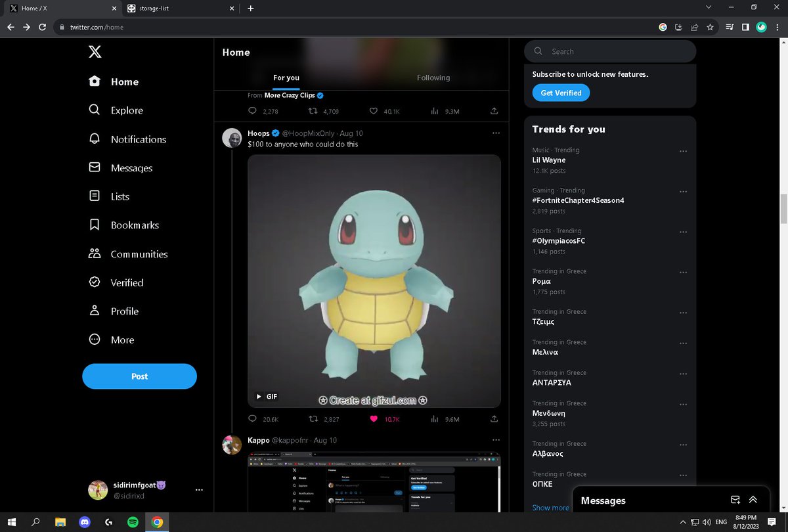
Task: Expand the Messages drawer
Action: 753,500
